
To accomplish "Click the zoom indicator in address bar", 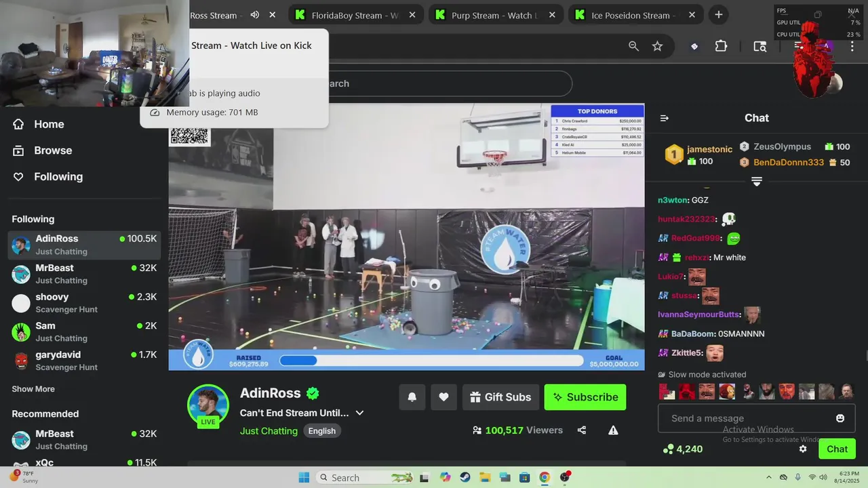I will coord(633,46).
